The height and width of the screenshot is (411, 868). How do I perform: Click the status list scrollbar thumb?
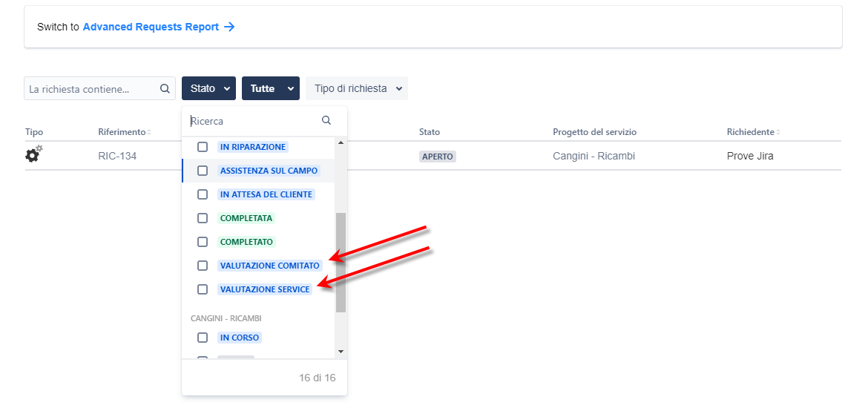[341, 263]
